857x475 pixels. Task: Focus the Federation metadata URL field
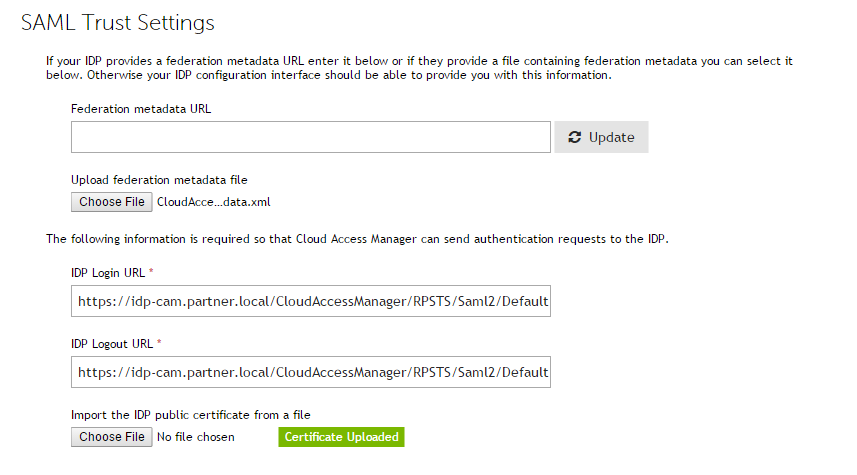(x=311, y=137)
